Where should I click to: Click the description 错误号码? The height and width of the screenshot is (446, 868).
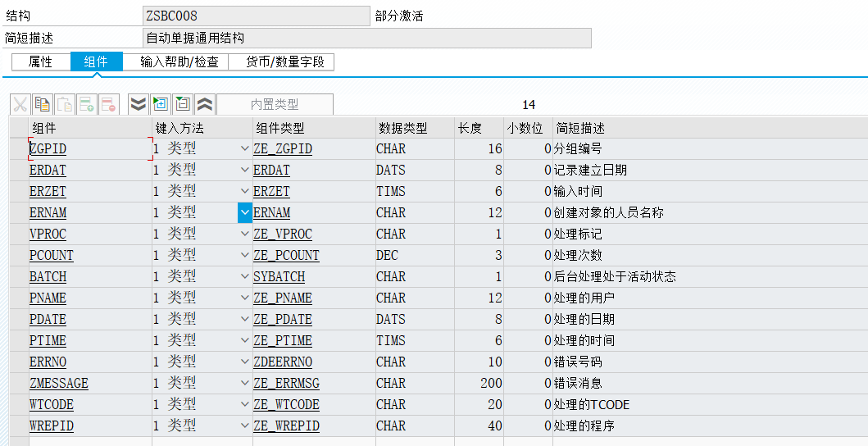[577, 362]
